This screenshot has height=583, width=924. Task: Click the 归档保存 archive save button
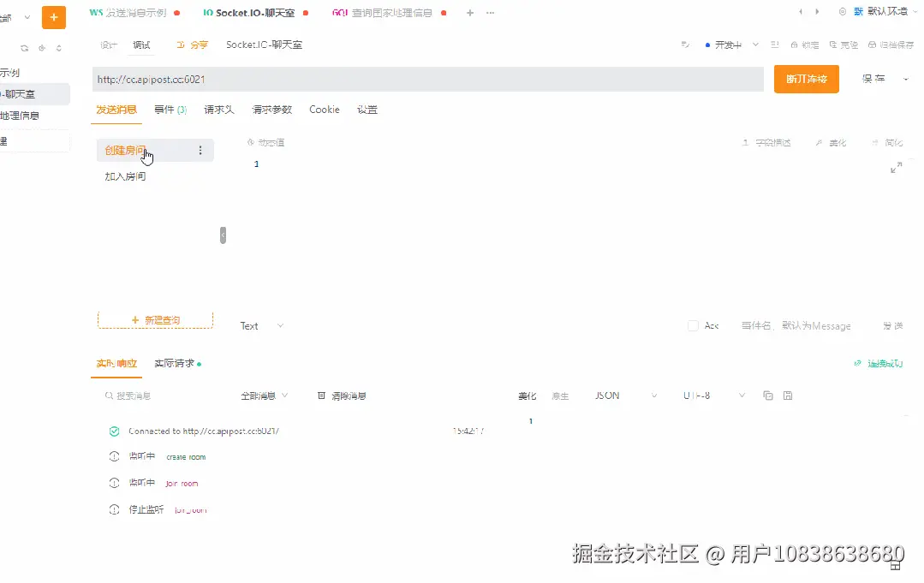tap(891, 45)
